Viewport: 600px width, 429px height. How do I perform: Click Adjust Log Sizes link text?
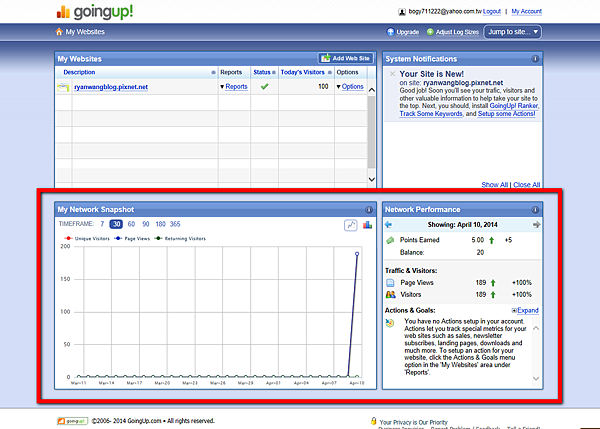tap(457, 32)
